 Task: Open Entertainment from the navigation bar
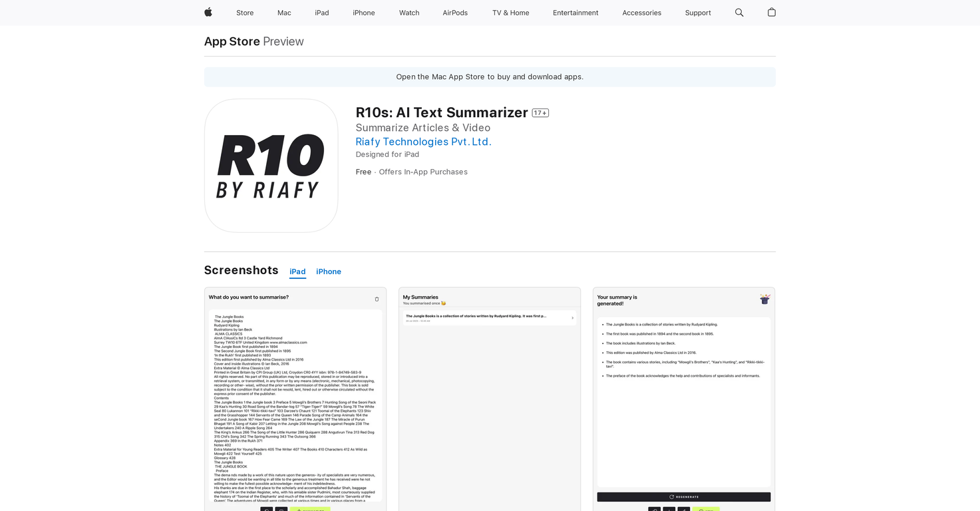tap(575, 12)
